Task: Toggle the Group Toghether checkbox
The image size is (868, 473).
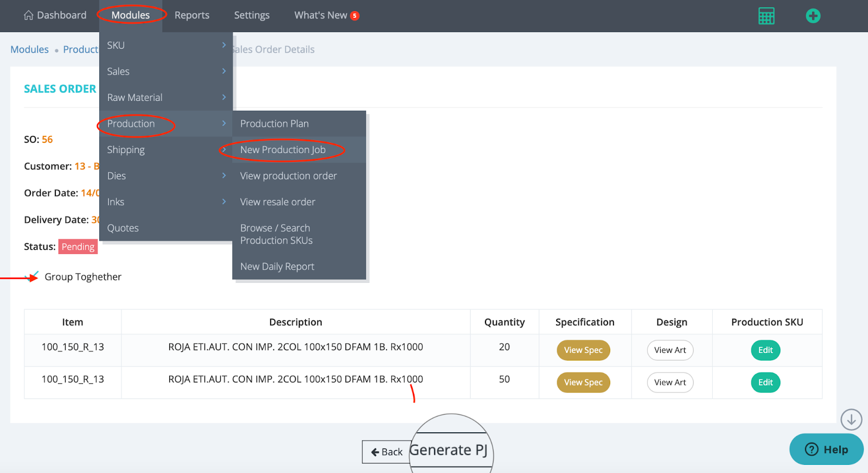Action: point(34,276)
